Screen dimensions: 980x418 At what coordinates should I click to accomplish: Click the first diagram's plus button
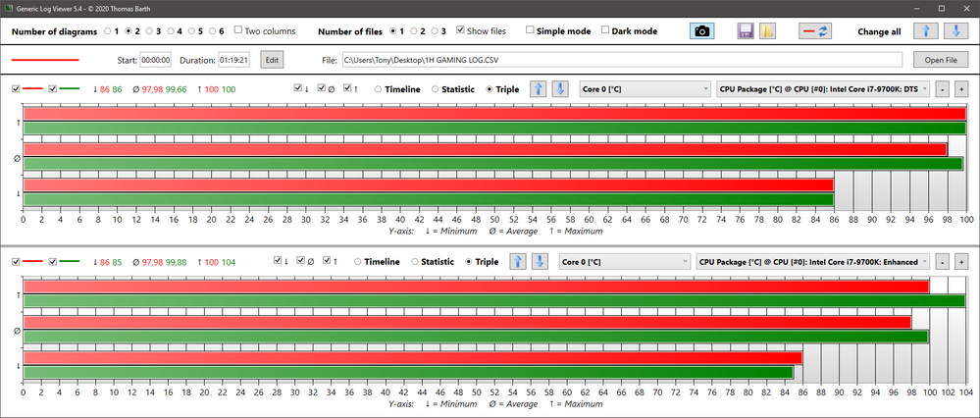tap(960, 89)
